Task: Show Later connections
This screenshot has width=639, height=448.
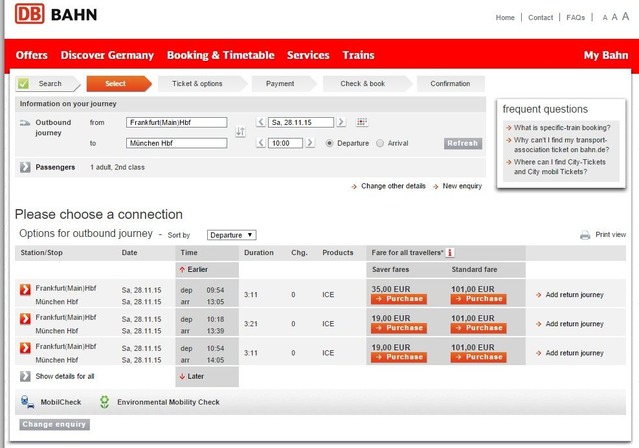Action: [x=192, y=376]
